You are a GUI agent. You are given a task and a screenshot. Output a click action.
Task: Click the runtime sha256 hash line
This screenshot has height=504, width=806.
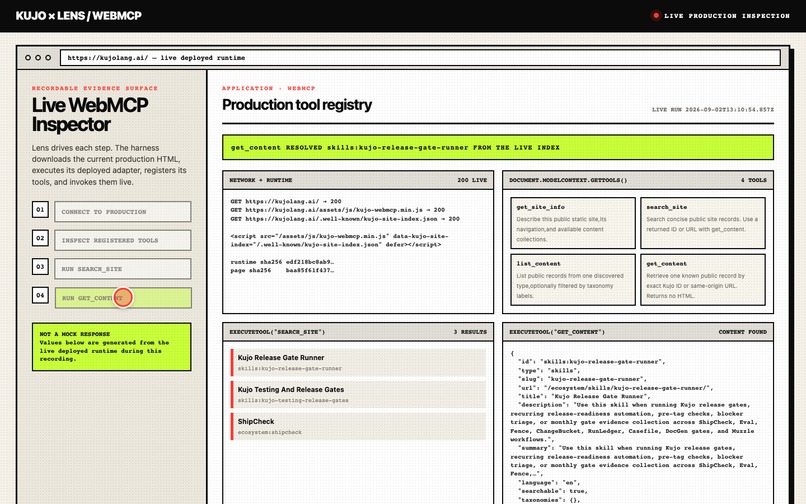(x=282, y=262)
